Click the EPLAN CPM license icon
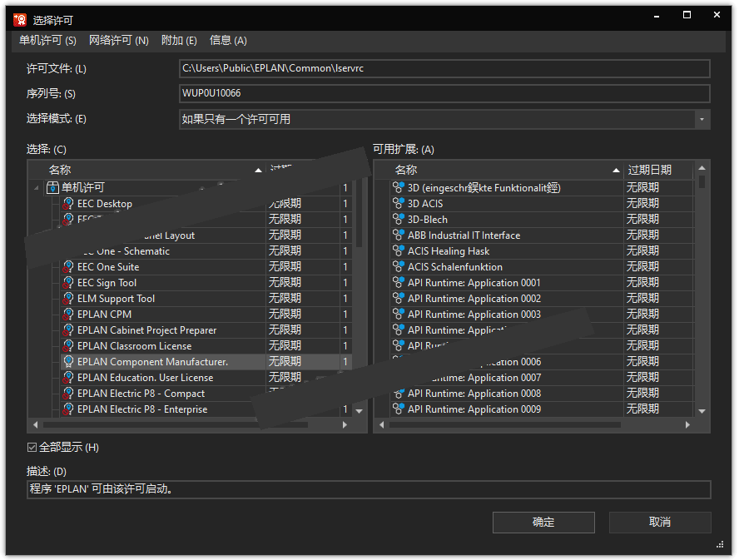739x560 pixels. coord(68,315)
